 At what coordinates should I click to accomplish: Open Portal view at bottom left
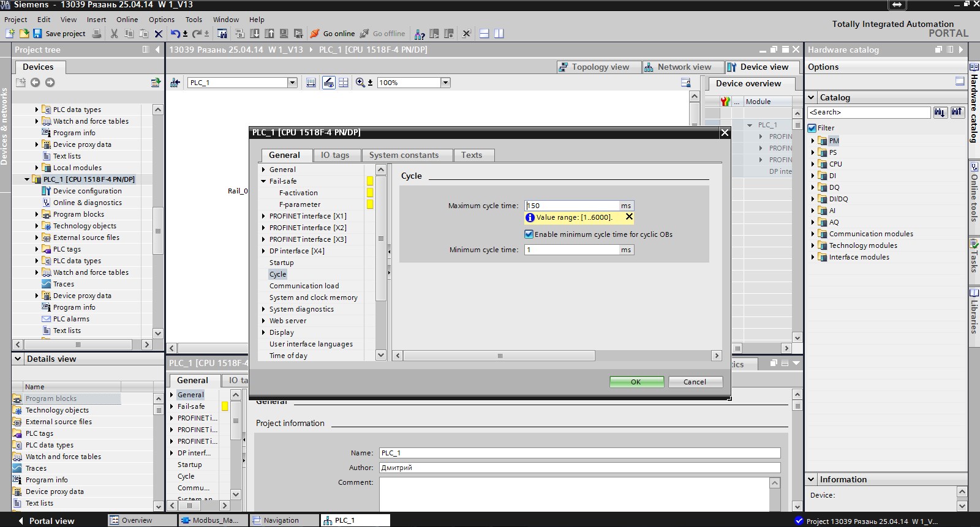point(46,521)
